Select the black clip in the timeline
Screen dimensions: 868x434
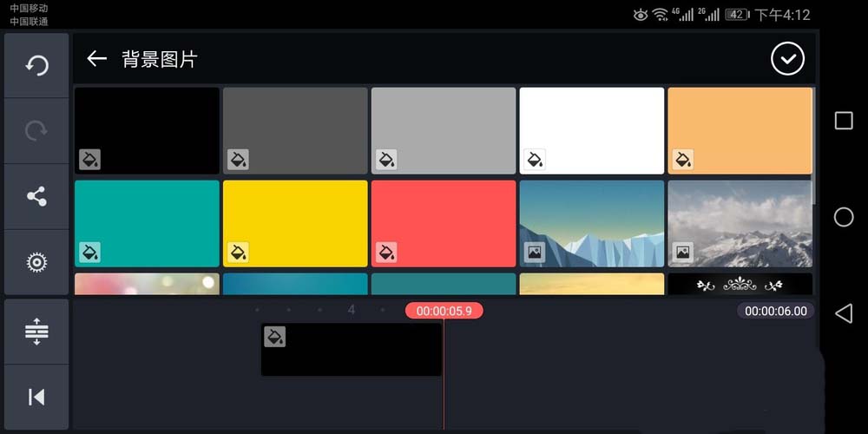[352, 350]
